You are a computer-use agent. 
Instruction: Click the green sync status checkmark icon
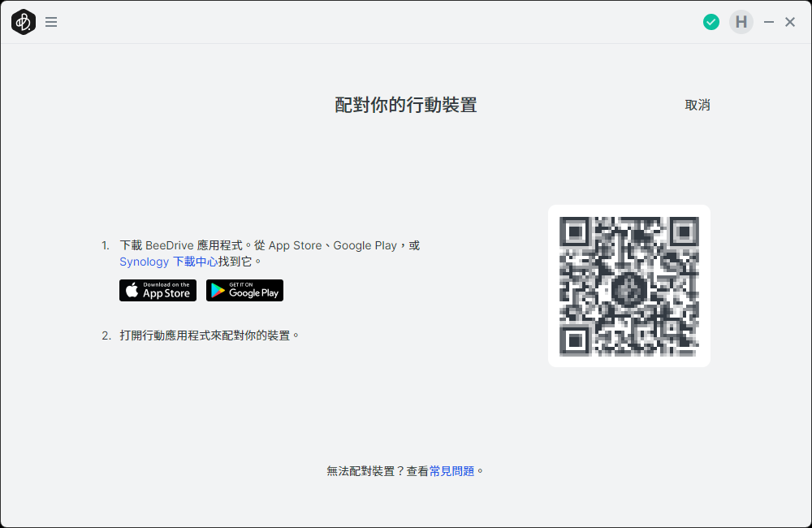click(x=711, y=23)
